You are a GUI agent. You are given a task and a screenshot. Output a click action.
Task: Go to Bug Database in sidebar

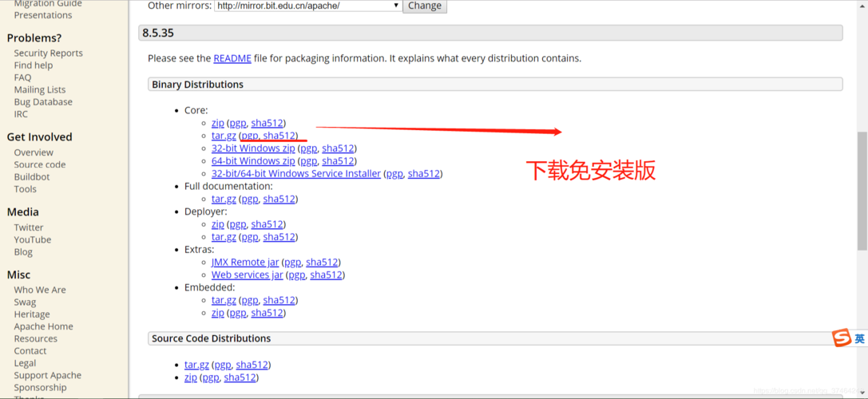coord(43,102)
